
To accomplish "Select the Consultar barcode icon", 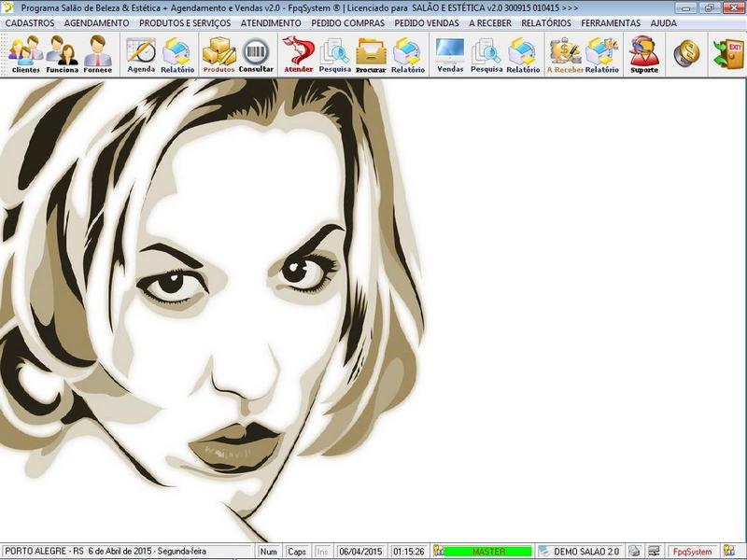I will [x=256, y=54].
